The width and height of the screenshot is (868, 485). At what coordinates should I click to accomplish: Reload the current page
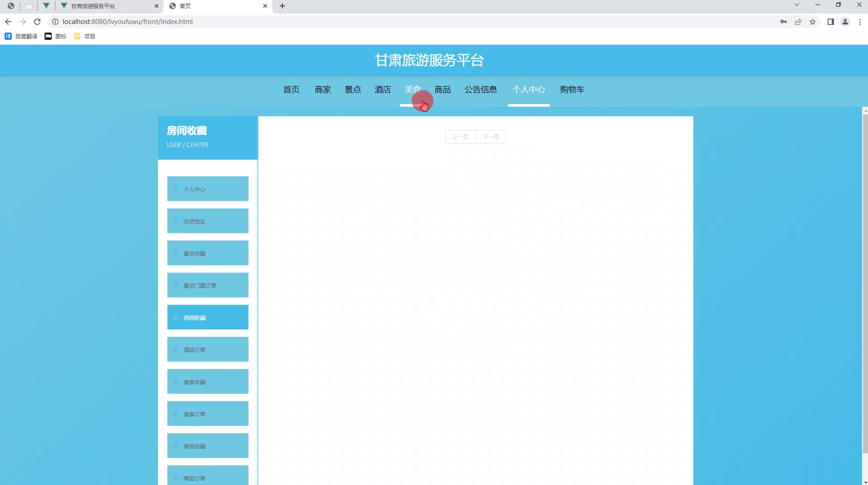point(38,22)
